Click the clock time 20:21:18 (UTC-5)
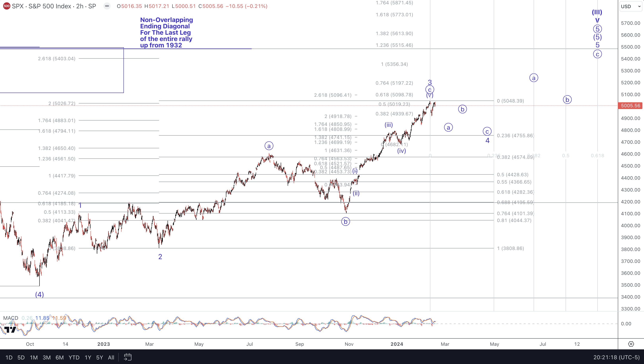 coord(616,357)
